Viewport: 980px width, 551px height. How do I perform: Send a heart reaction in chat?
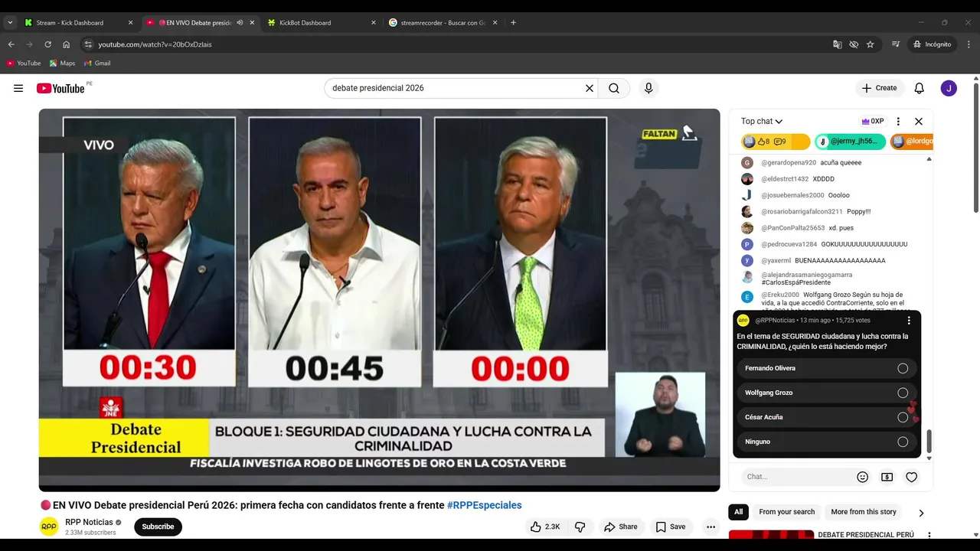point(912,477)
